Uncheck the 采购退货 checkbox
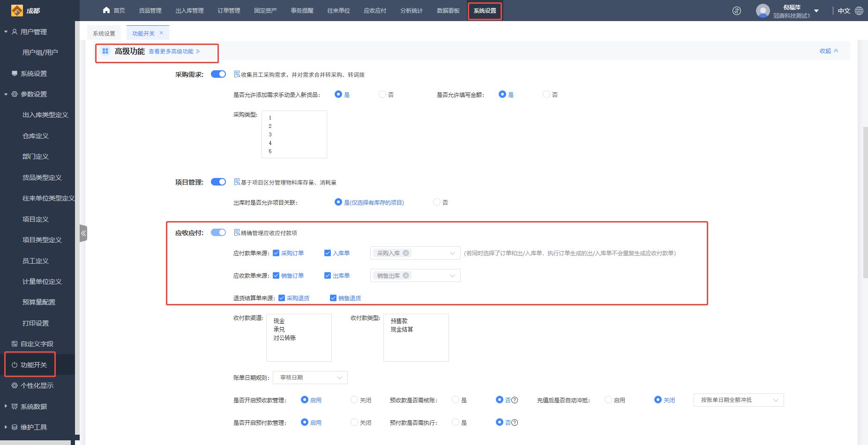This screenshot has height=445, width=868. 282,298
